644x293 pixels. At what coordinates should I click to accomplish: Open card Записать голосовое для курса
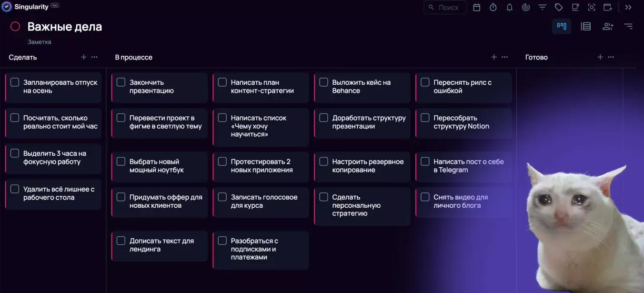click(261, 202)
